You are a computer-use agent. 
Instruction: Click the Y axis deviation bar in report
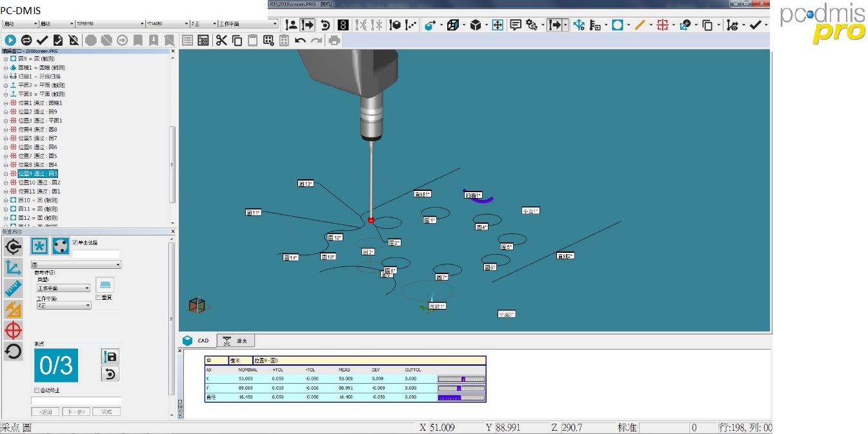click(461, 388)
